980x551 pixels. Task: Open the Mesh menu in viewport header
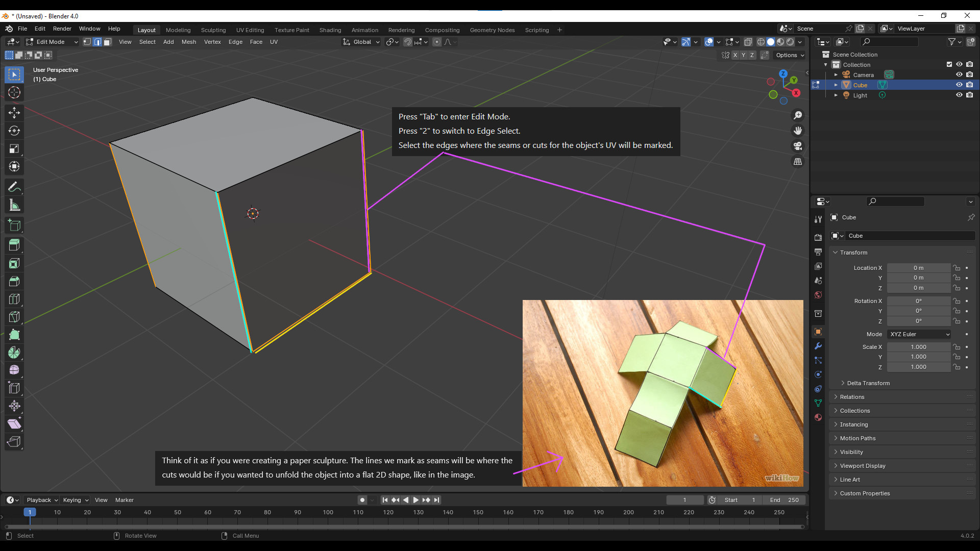point(189,42)
